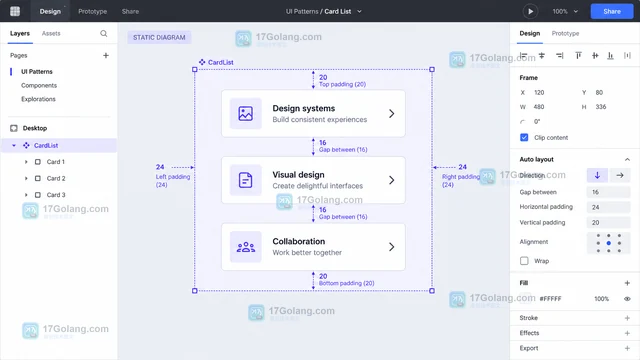Click the Desktop frame icon in layers
640x360 pixels.
(14, 128)
